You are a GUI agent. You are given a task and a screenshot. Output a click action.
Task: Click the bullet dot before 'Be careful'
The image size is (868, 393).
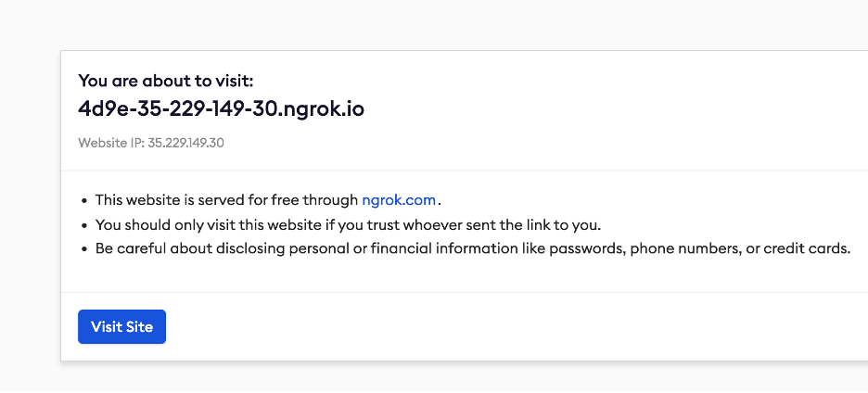84,249
